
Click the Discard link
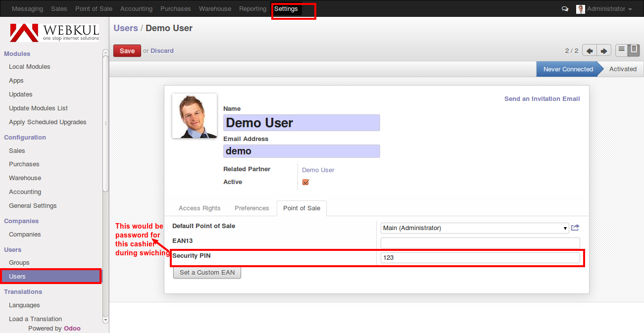pos(162,51)
